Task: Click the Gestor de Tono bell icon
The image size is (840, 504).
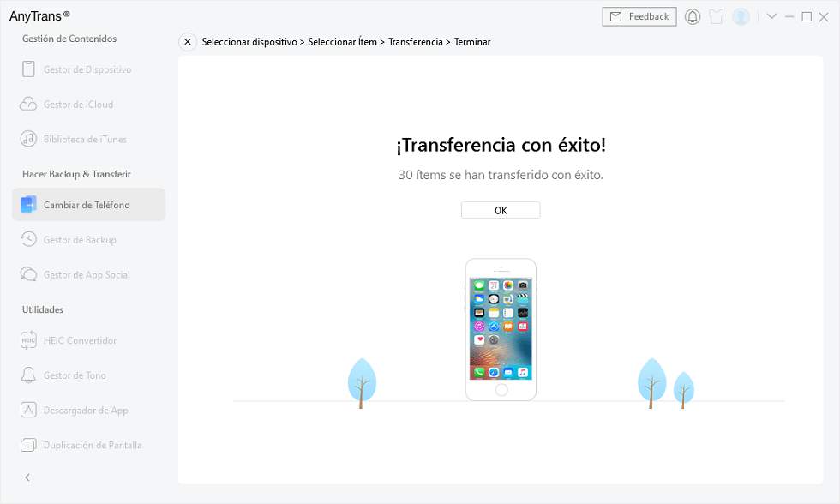Action: pyautogui.click(x=28, y=375)
